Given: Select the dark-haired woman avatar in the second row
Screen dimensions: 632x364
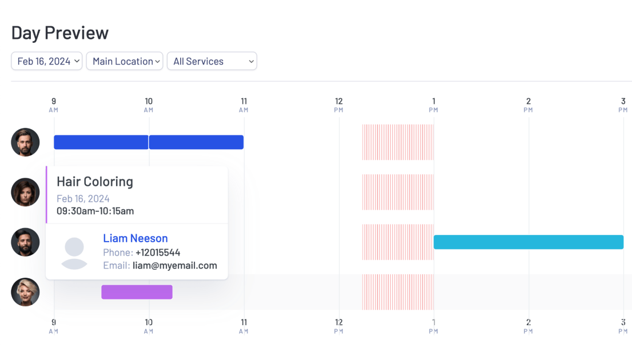Looking at the screenshot, I should [x=25, y=192].
